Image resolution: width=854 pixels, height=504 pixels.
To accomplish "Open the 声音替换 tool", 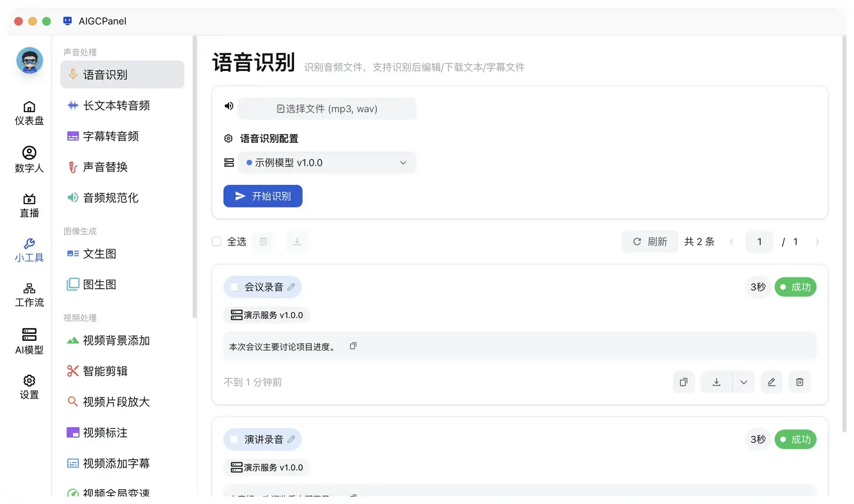I will [122, 167].
